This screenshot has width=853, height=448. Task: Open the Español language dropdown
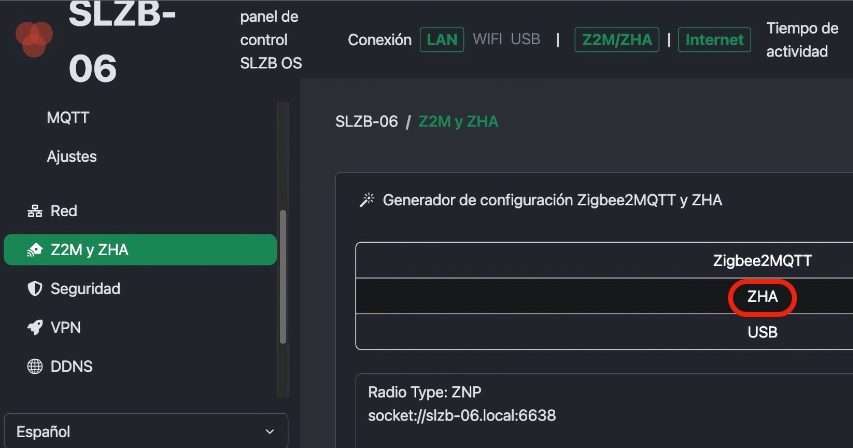[146, 431]
